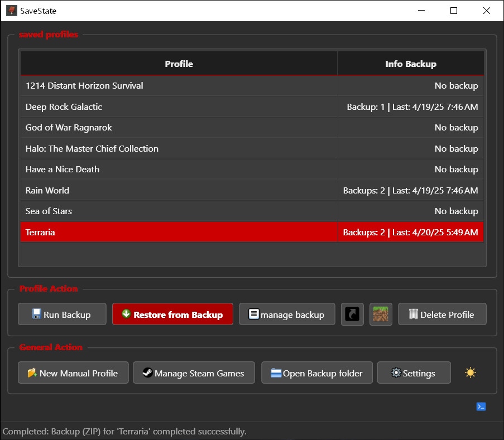
Task: Click the shortcut arrow icon button
Action: click(x=352, y=314)
